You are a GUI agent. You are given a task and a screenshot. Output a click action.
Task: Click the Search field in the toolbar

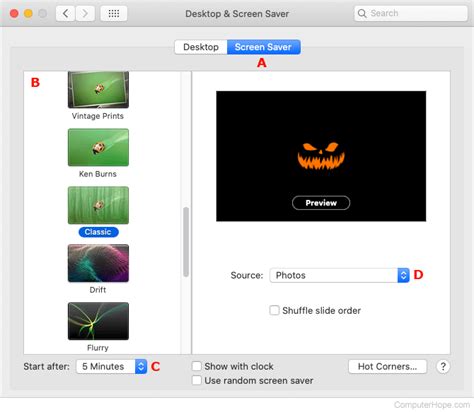click(x=411, y=13)
